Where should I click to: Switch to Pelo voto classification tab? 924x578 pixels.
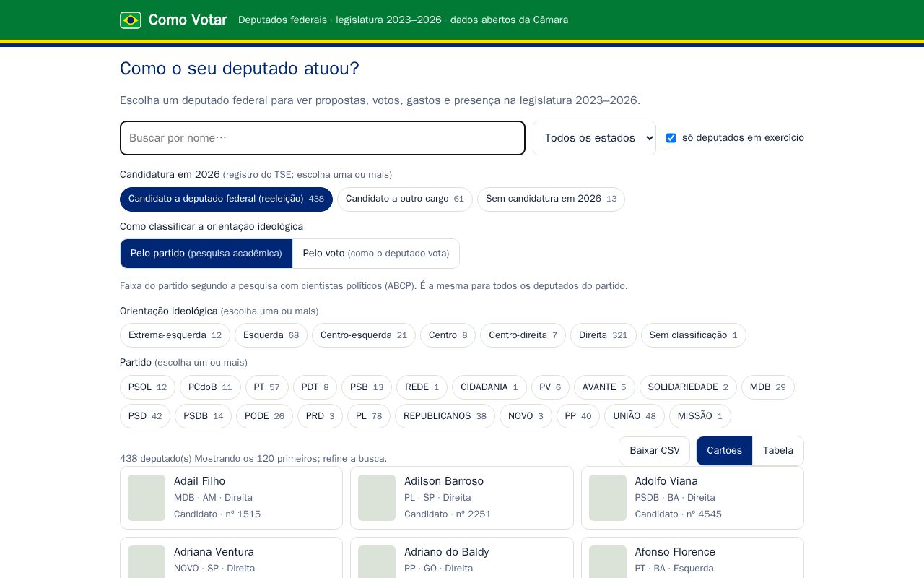click(376, 254)
